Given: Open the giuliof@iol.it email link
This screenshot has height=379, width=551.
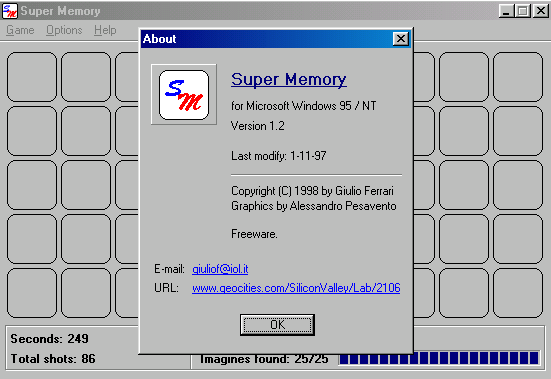Looking at the screenshot, I should point(220,269).
